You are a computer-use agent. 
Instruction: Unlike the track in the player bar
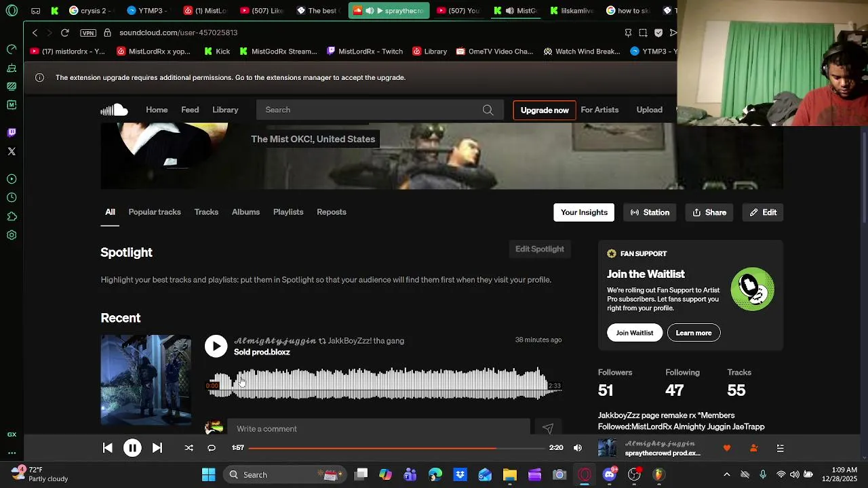click(727, 448)
